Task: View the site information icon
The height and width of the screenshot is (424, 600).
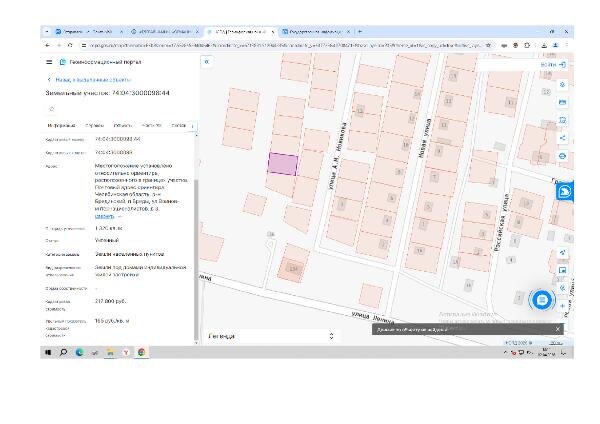Action: (x=83, y=45)
